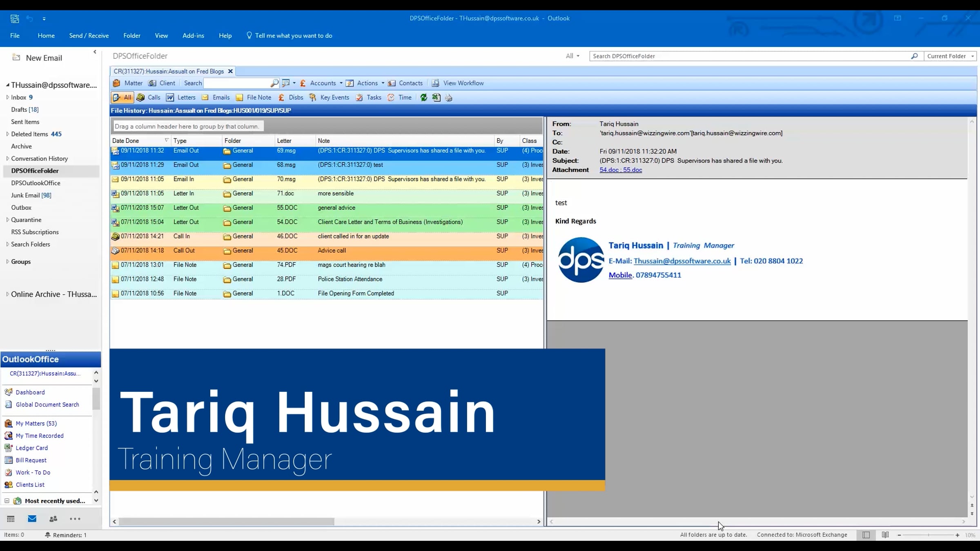
Task: Open the Add-ins ribbon tab
Action: (x=193, y=36)
